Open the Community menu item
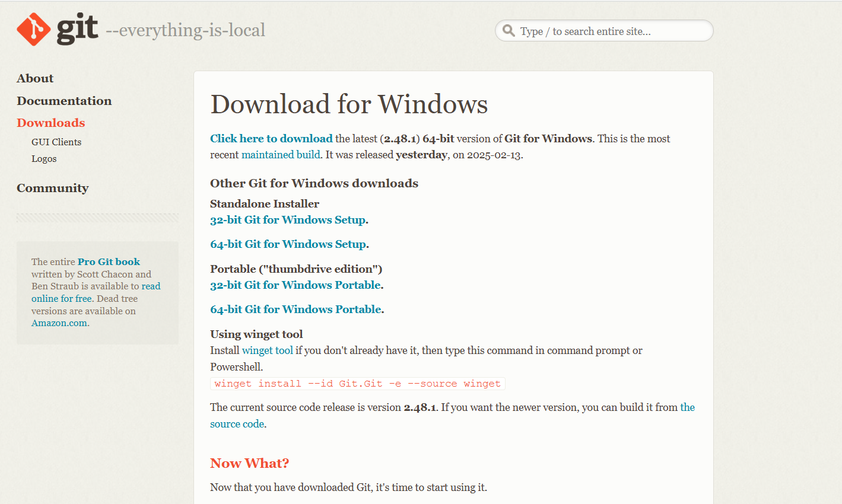The height and width of the screenshot is (504, 842). point(53,188)
